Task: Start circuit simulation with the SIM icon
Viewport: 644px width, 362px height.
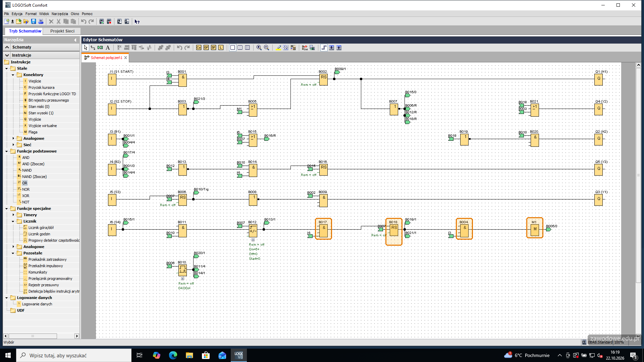Action: 305,48
